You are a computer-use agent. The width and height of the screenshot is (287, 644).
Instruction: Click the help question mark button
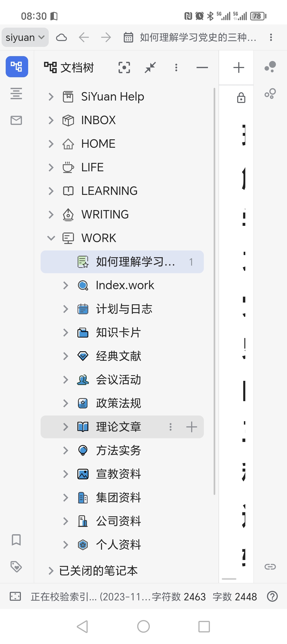(272, 597)
